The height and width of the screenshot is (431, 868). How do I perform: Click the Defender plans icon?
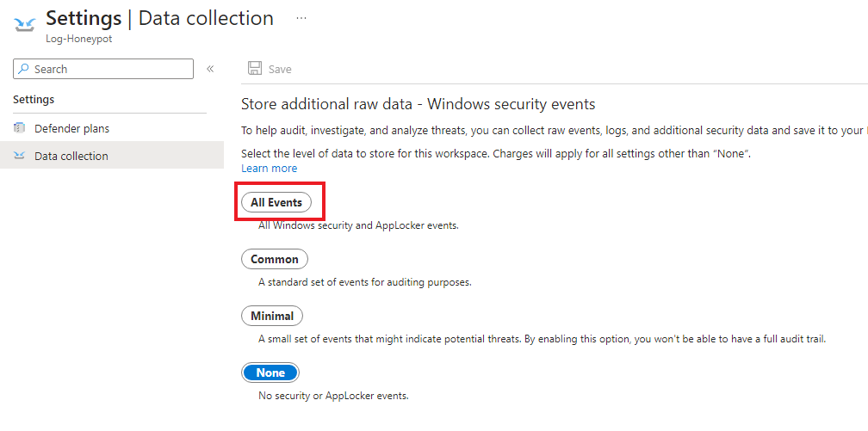19,128
